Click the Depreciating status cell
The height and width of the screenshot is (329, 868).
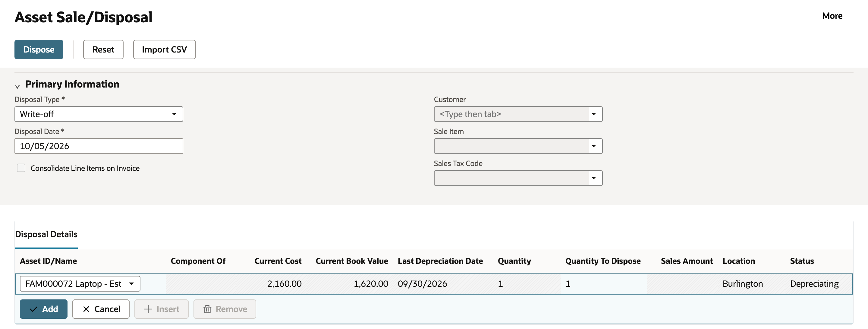tap(814, 284)
